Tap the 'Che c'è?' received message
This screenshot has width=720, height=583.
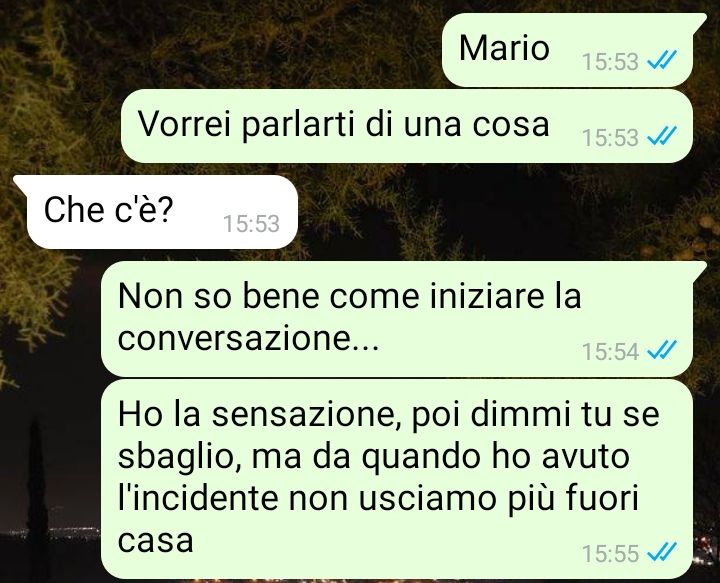click(x=156, y=212)
